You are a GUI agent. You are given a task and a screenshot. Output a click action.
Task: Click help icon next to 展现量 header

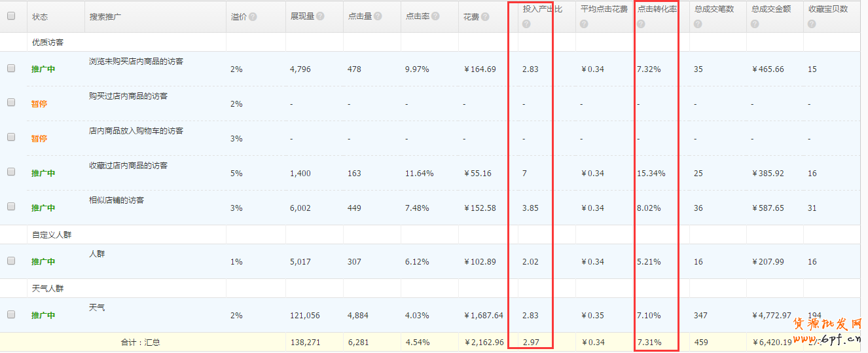(320, 16)
